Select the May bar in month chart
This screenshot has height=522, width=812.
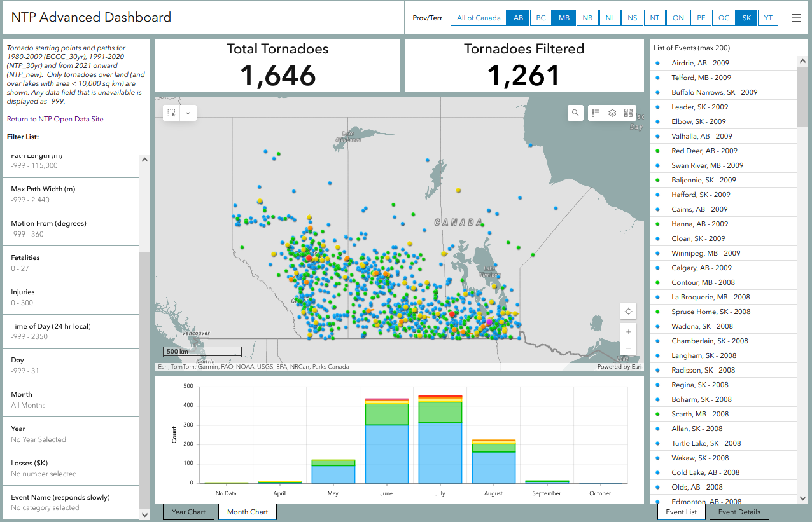tap(333, 471)
